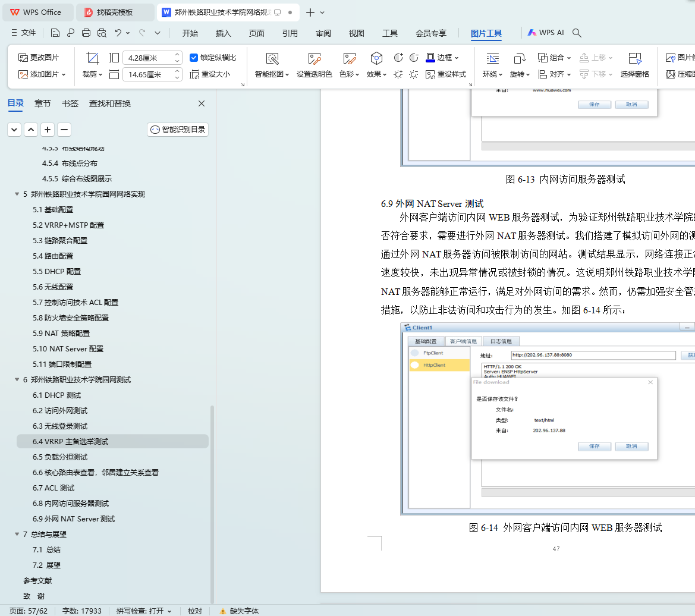
Task: Click navigation pane vertical scrollbar
Action: pyautogui.click(x=212, y=503)
